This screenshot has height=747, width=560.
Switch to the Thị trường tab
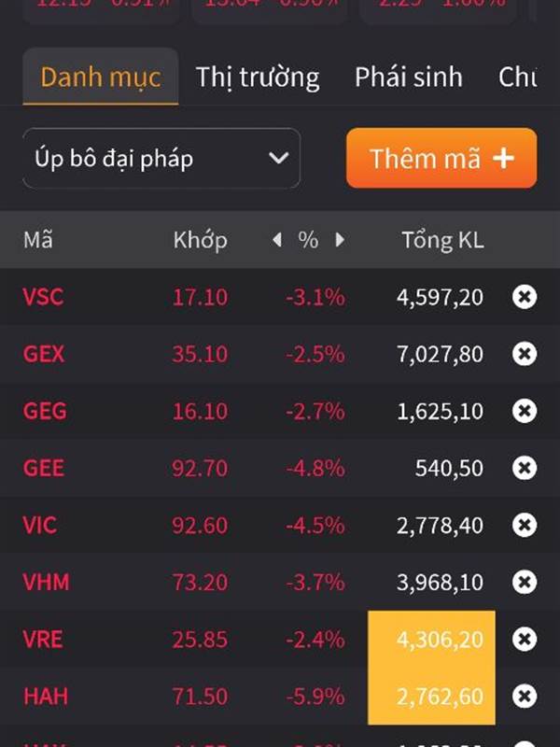tap(258, 77)
